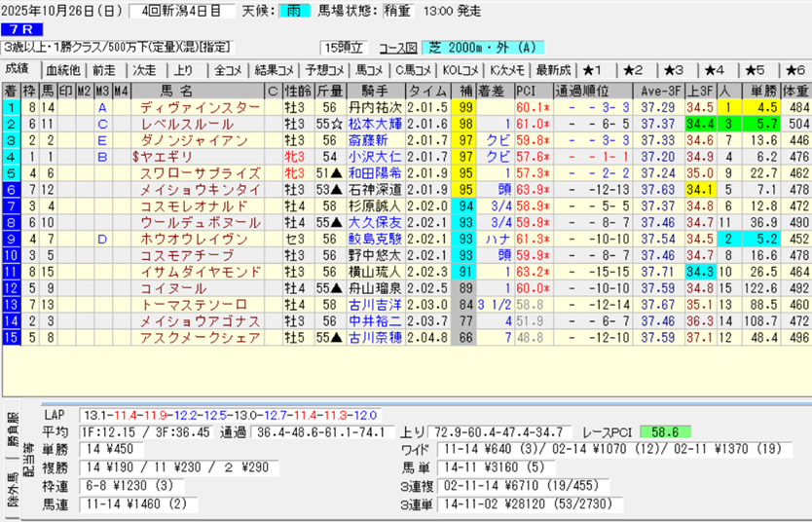This screenshot has height=522, width=812.
Task: Sort by the タイム column header
Action: (426, 91)
